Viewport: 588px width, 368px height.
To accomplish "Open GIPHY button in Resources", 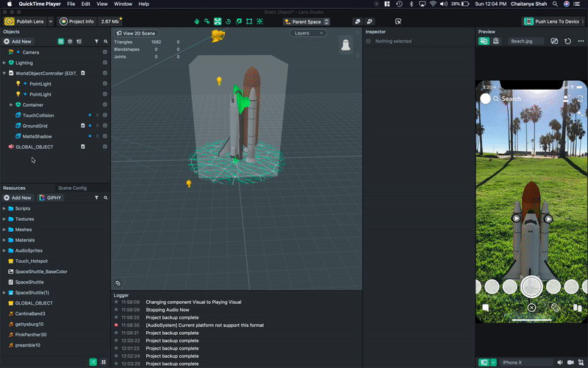I will 50,197.
